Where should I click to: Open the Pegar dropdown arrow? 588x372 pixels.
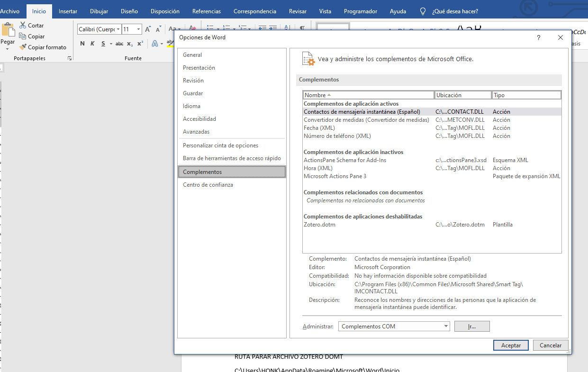(8, 49)
